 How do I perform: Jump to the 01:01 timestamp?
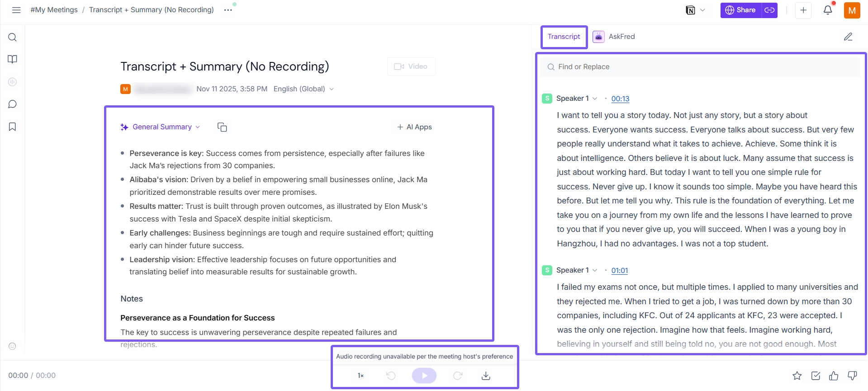point(619,271)
